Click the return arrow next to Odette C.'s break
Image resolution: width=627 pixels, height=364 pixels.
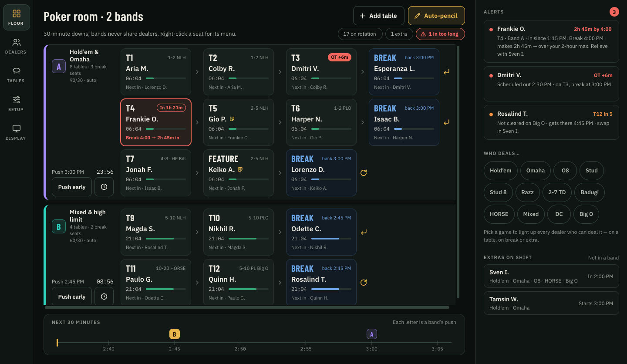pos(364,232)
